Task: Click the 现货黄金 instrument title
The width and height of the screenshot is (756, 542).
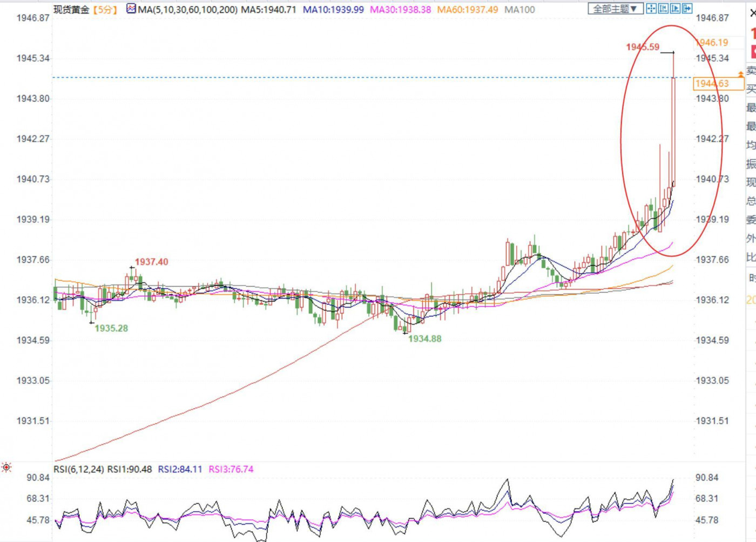Action: [71, 10]
